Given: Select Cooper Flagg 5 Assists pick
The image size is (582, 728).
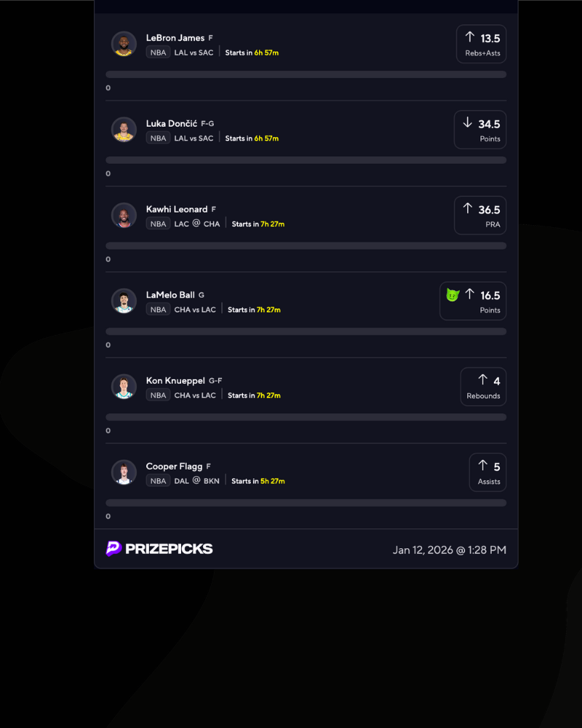Looking at the screenshot, I should (x=487, y=472).
